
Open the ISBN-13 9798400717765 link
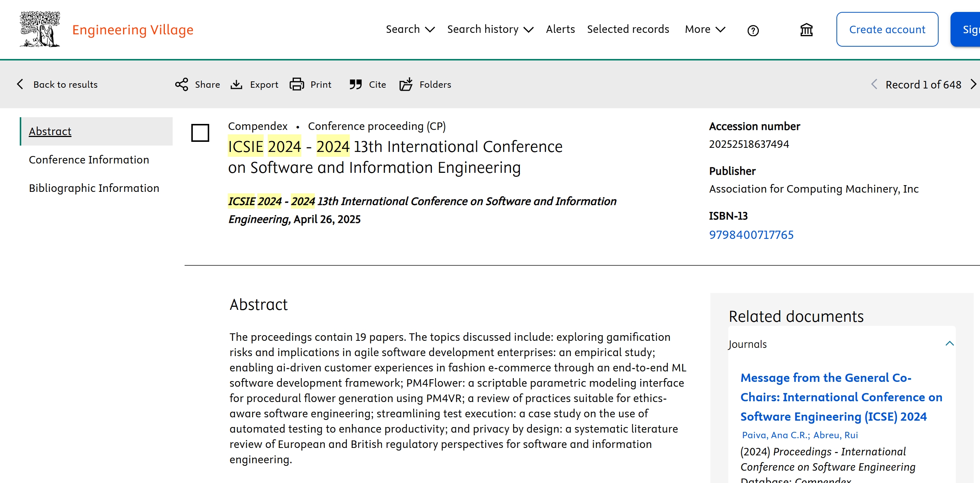(x=751, y=235)
